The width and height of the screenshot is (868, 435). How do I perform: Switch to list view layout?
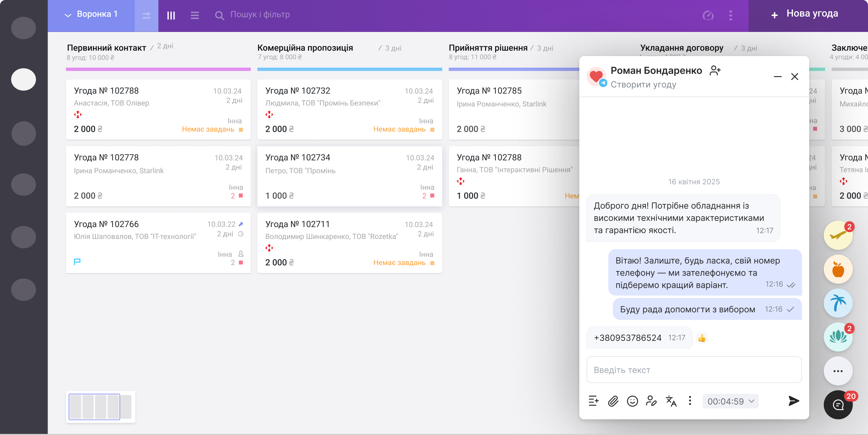click(195, 16)
